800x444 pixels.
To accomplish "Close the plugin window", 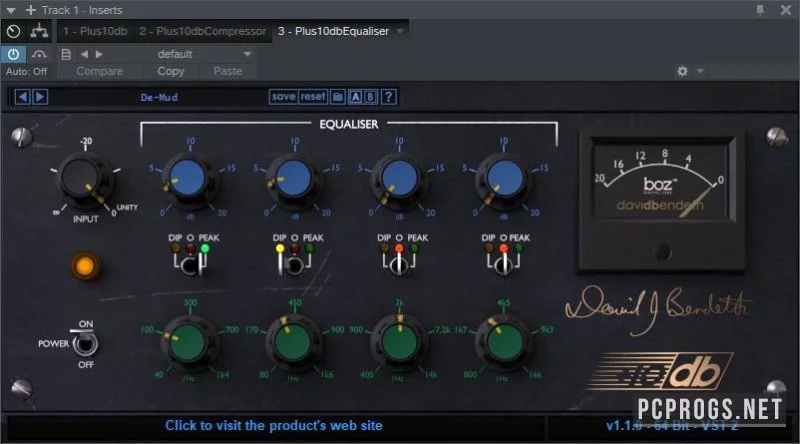I will [x=786, y=10].
